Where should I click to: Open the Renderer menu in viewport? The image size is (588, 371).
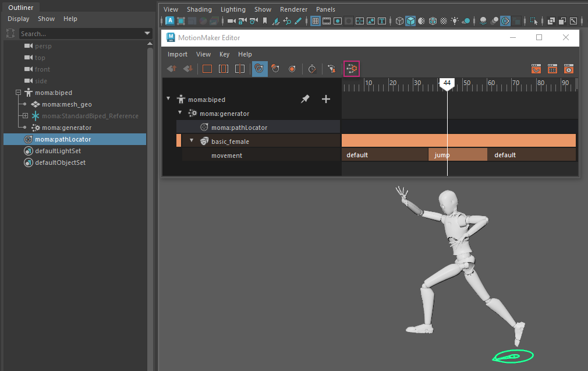293,9
